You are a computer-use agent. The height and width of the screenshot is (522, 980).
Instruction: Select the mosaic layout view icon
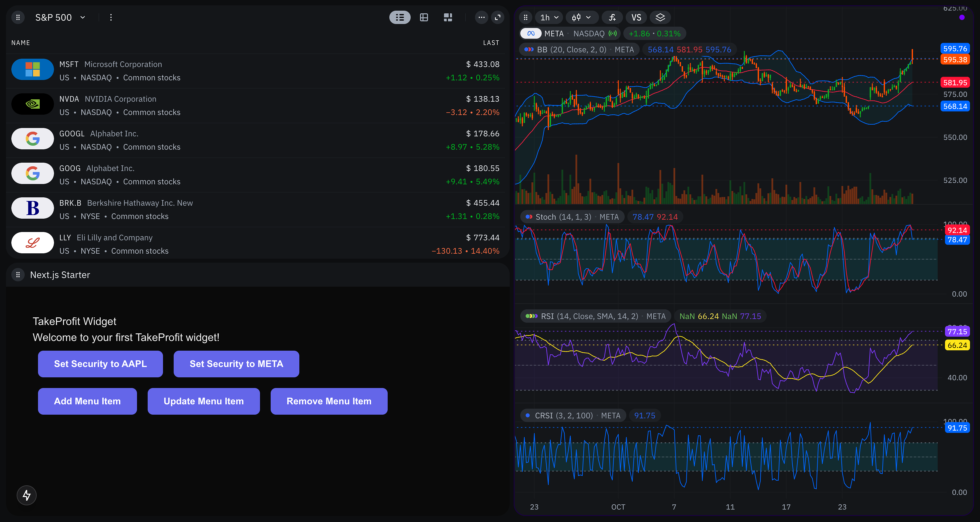pyautogui.click(x=448, y=18)
